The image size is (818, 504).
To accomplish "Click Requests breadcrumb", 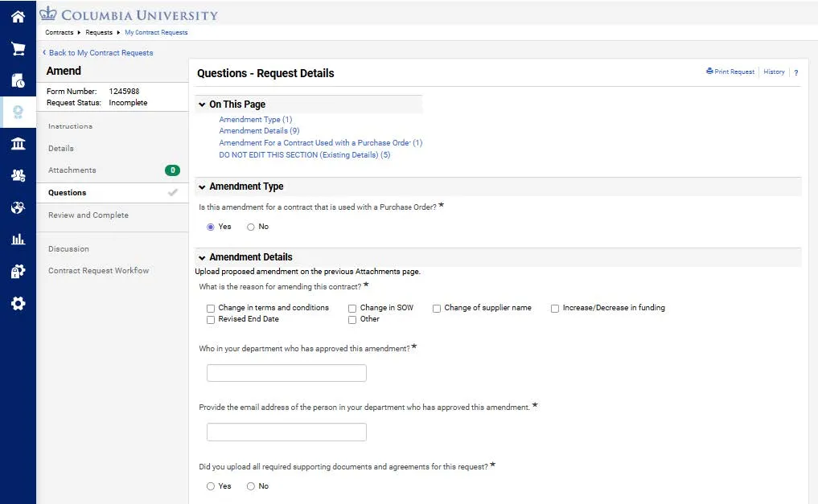I will coord(99,32).
